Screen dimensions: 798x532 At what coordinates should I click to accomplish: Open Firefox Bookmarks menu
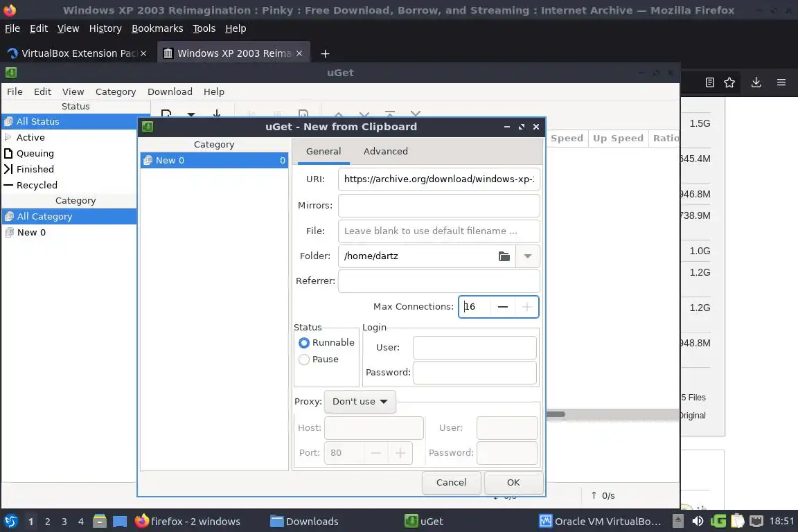157,28
